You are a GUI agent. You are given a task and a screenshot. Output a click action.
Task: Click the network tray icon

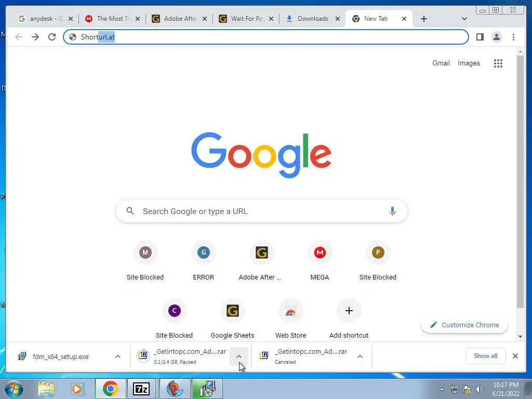click(454, 389)
